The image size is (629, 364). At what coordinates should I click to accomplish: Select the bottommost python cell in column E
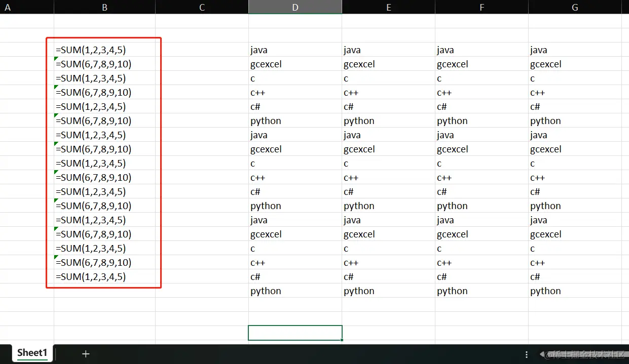click(388, 291)
